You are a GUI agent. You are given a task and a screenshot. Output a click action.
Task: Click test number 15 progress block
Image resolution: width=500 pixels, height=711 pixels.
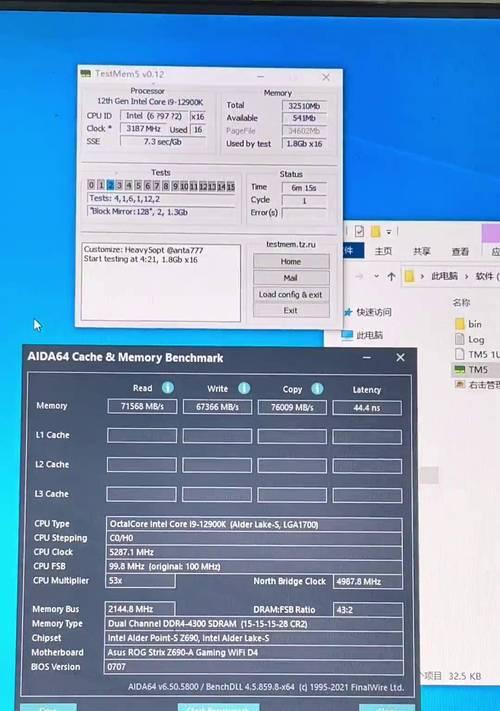[231, 186]
